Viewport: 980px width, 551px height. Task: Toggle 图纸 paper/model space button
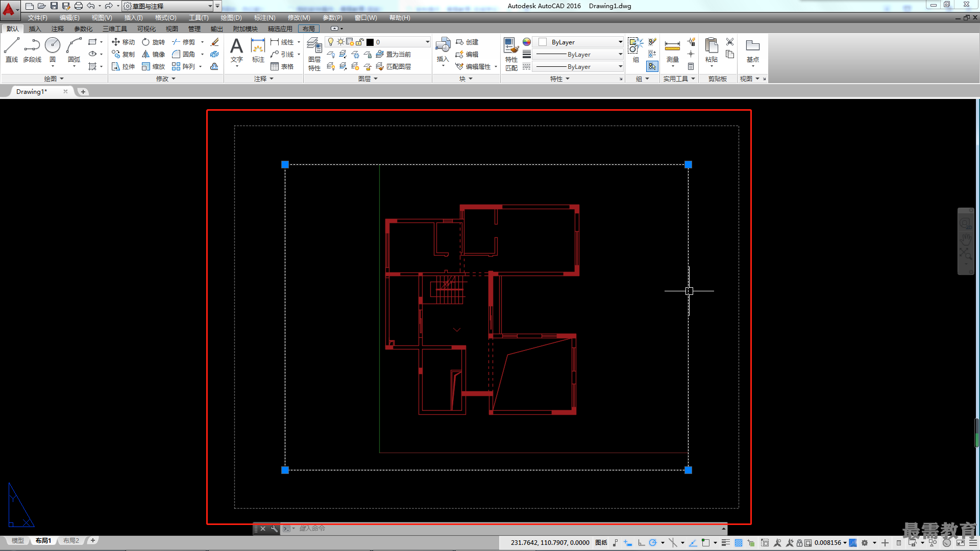tap(601, 543)
